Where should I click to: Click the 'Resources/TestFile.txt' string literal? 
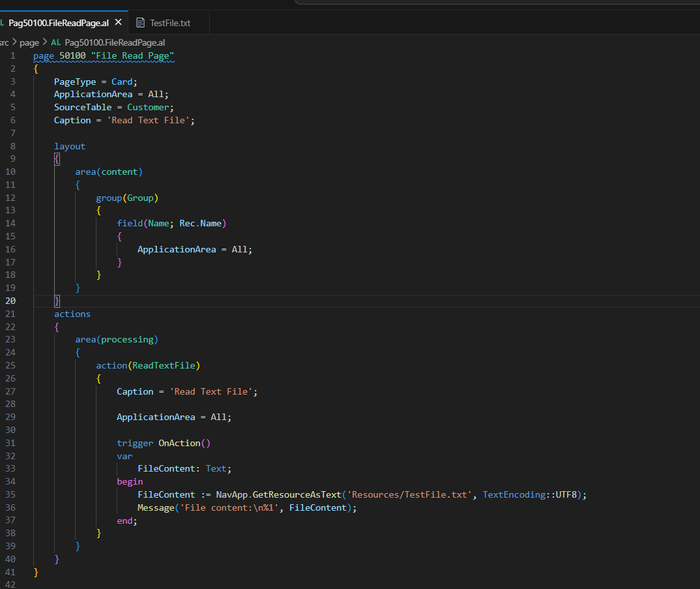(409, 494)
